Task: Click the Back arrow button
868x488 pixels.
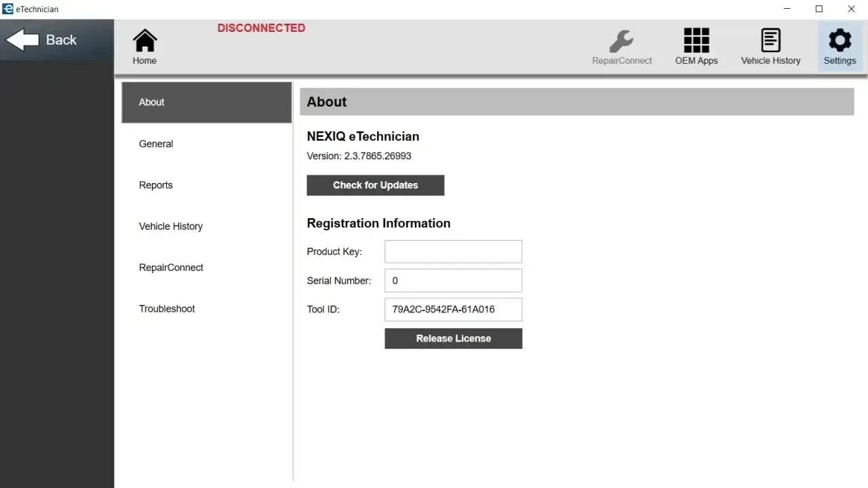Action: point(57,40)
